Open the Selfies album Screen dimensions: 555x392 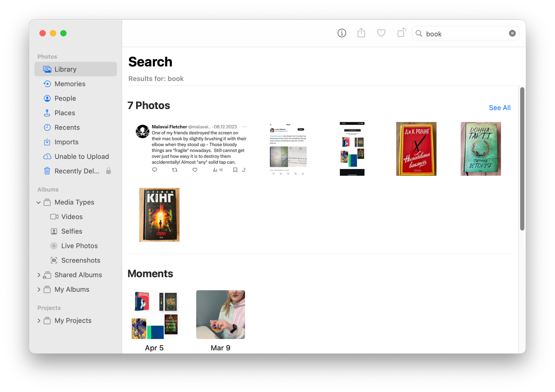pyautogui.click(x=72, y=231)
